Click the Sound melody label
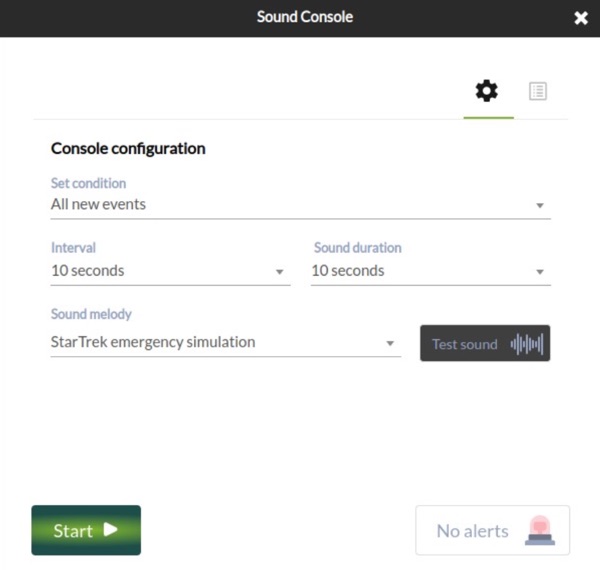This screenshot has height=570, width=600. [x=91, y=314]
